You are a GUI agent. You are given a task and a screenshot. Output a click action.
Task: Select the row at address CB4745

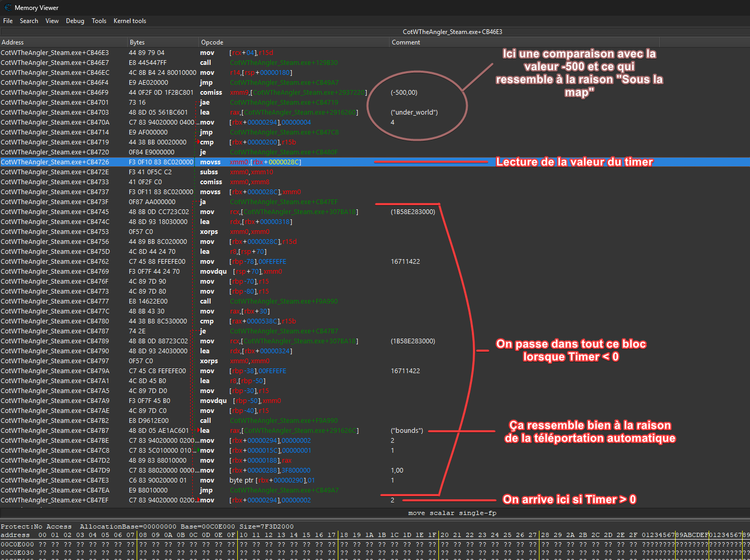375,212
